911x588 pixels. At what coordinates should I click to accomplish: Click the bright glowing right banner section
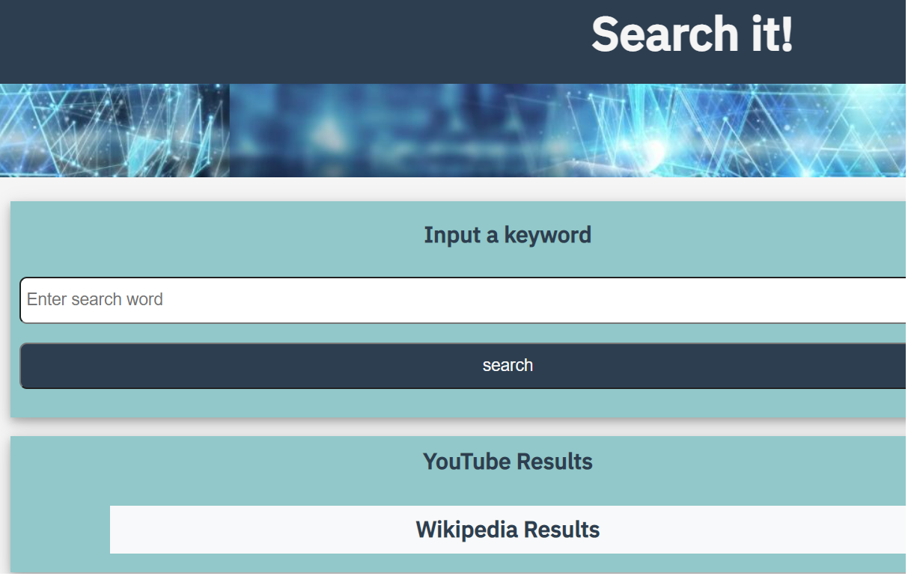pos(749,131)
